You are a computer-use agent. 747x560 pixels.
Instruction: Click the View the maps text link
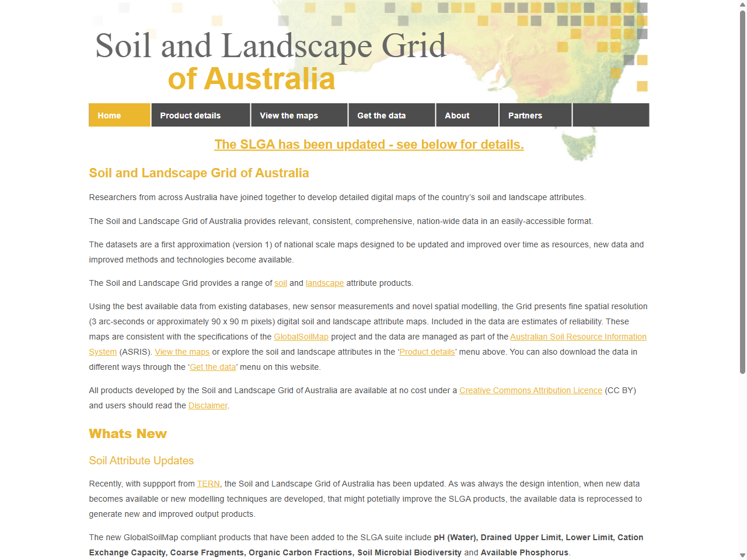tap(181, 352)
